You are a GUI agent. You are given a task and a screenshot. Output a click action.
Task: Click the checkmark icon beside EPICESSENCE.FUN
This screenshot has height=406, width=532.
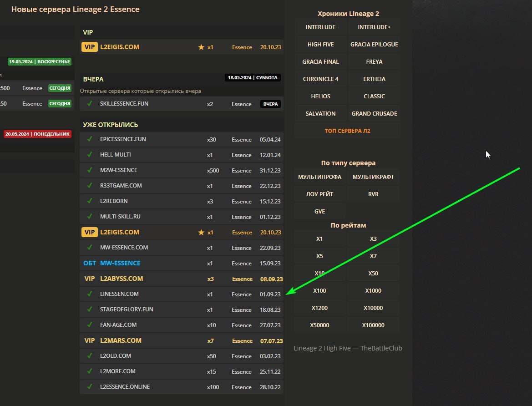coord(90,139)
